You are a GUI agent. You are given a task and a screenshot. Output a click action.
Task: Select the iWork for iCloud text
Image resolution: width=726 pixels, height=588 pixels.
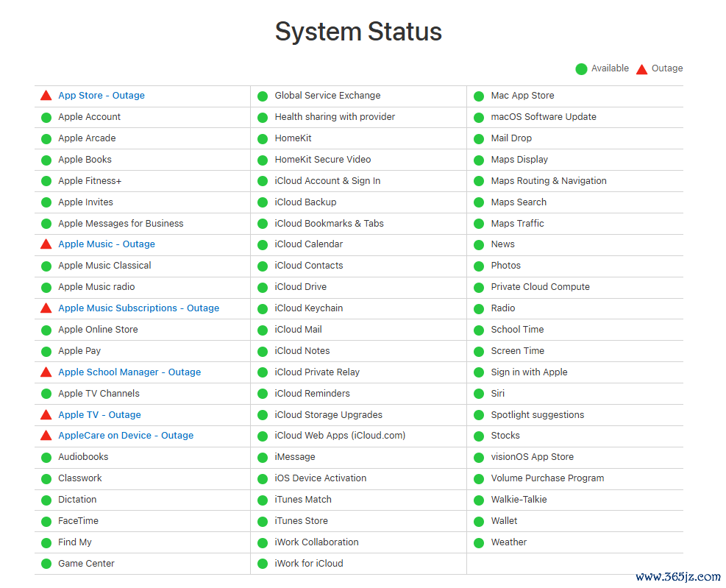pyautogui.click(x=309, y=564)
